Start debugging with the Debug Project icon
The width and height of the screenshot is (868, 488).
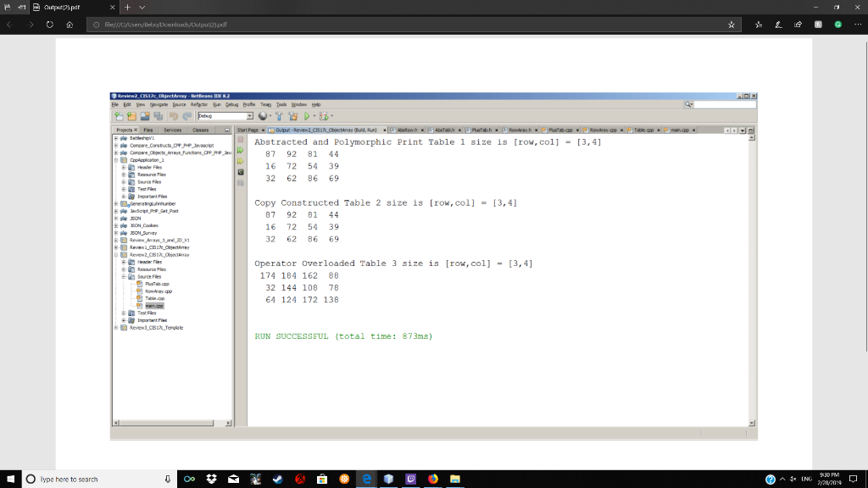pos(322,116)
